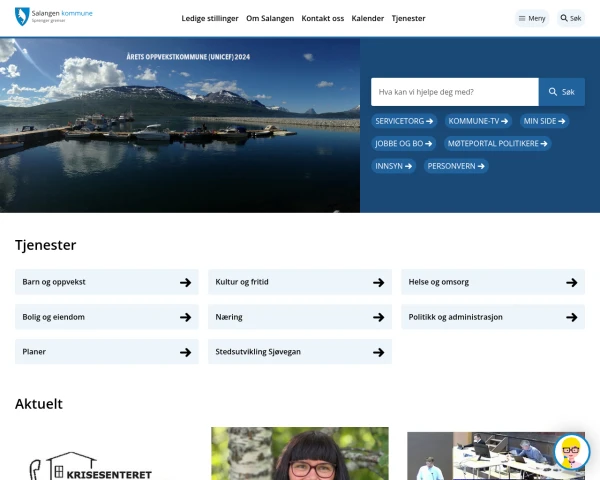Click the chatbot avatar icon
This screenshot has width=600, height=480.
point(571,452)
